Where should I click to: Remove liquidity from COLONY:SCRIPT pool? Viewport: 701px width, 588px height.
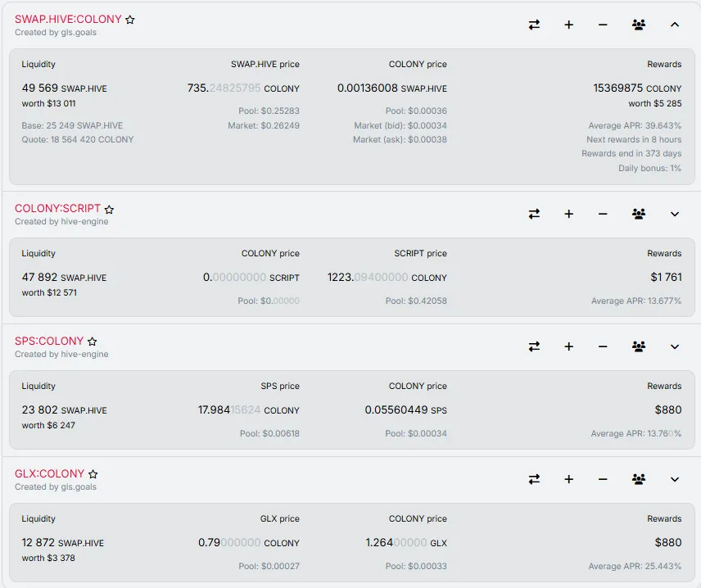pos(603,215)
